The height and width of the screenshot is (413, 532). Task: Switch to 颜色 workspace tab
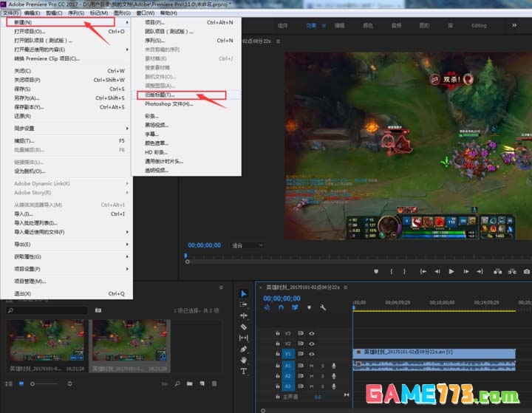pyautogui.click(x=368, y=25)
